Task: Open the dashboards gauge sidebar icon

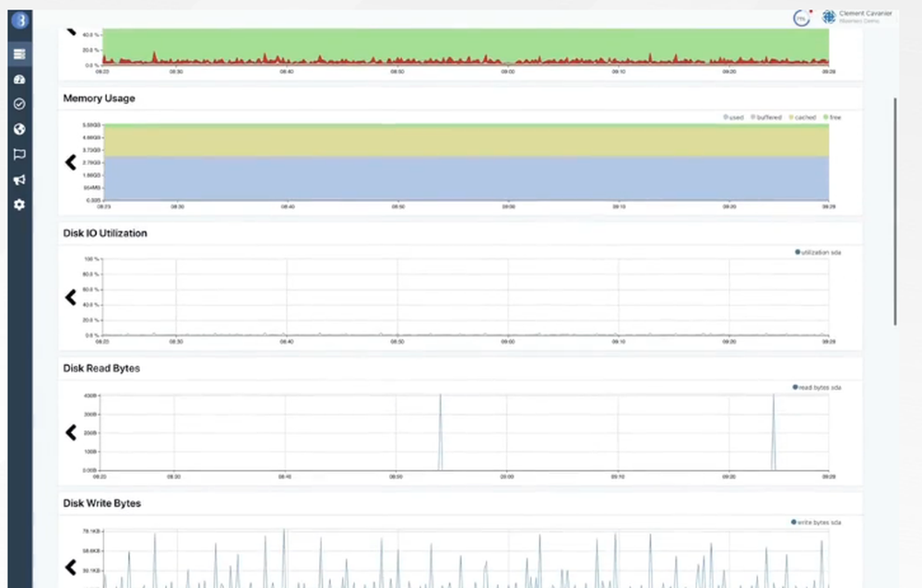Action: coord(19,79)
